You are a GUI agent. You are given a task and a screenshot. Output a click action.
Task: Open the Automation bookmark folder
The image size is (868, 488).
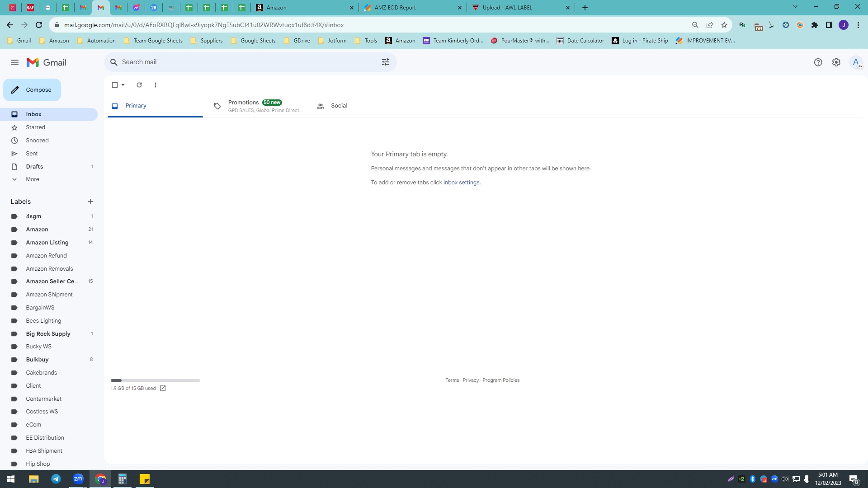[96, 41]
